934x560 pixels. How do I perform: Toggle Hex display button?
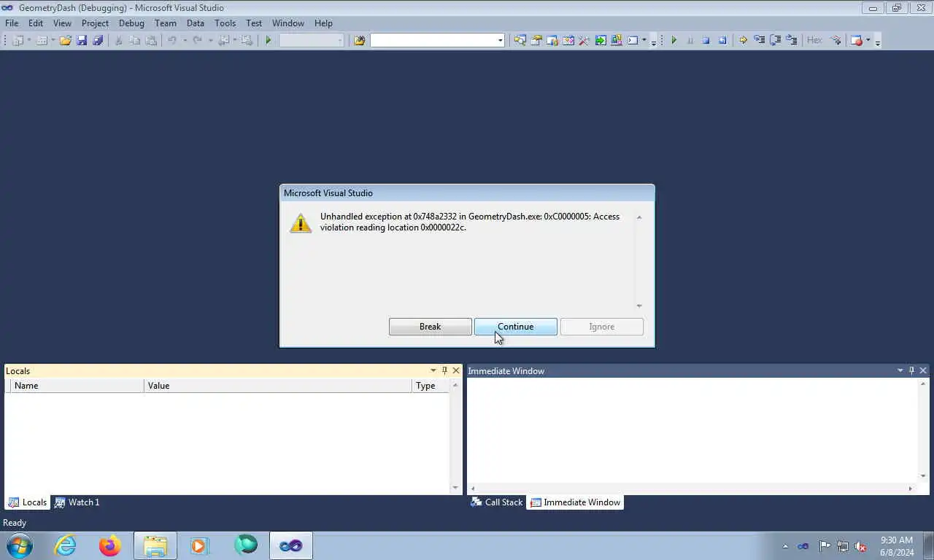click(814, 40)
